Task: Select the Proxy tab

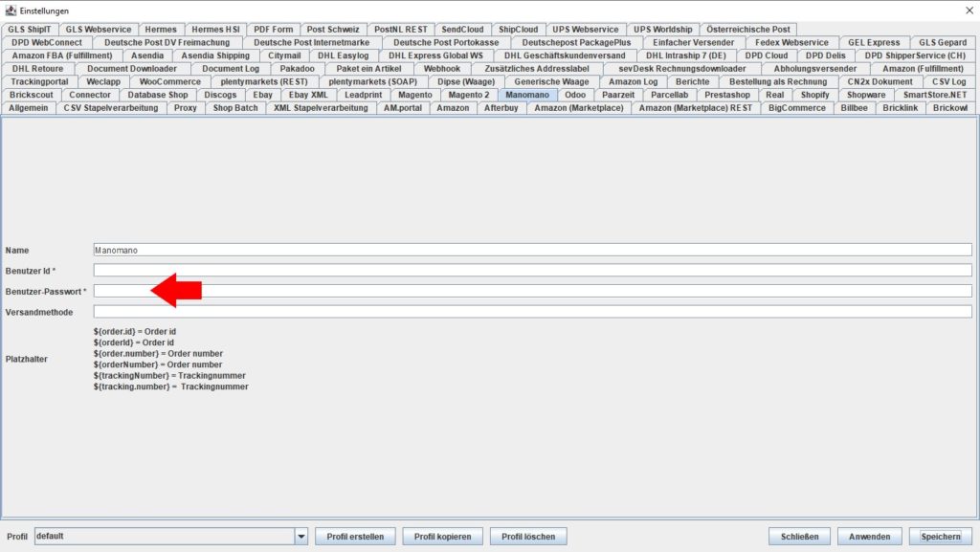Action: (x=186, y=108)
